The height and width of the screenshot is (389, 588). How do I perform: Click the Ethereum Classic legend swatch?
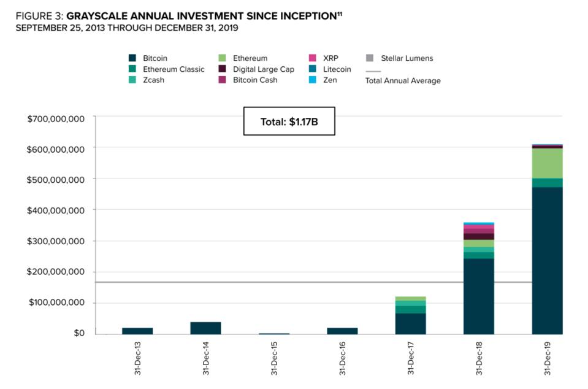[x=132, y=69]
